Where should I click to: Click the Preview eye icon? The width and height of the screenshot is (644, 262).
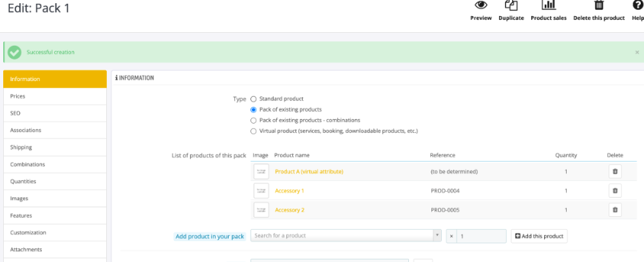(x=481, y=5)
